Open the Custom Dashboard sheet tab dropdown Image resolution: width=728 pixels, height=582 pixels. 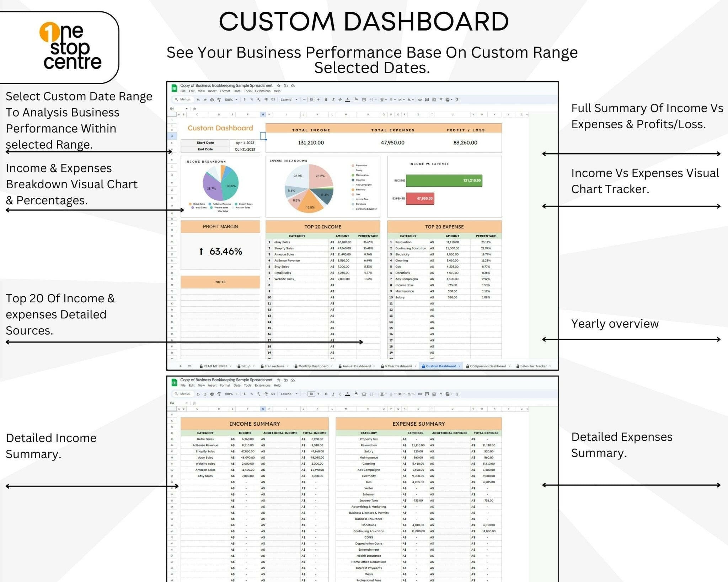coord(459,366)
